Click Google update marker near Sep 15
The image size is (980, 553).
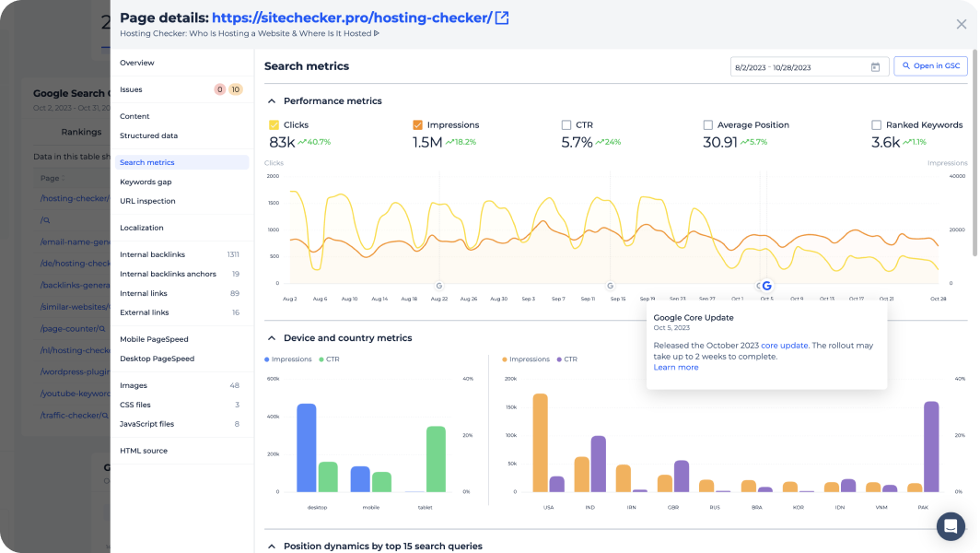tap(610, 286)
